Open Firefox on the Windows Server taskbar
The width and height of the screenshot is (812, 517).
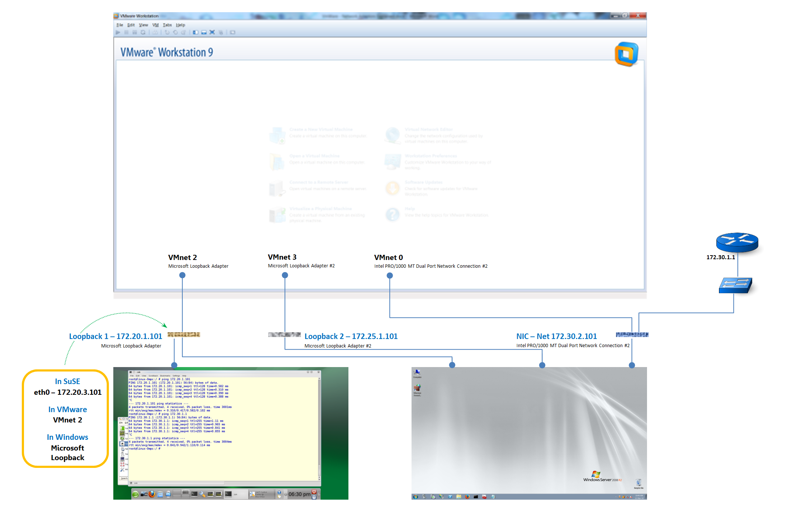467,497
